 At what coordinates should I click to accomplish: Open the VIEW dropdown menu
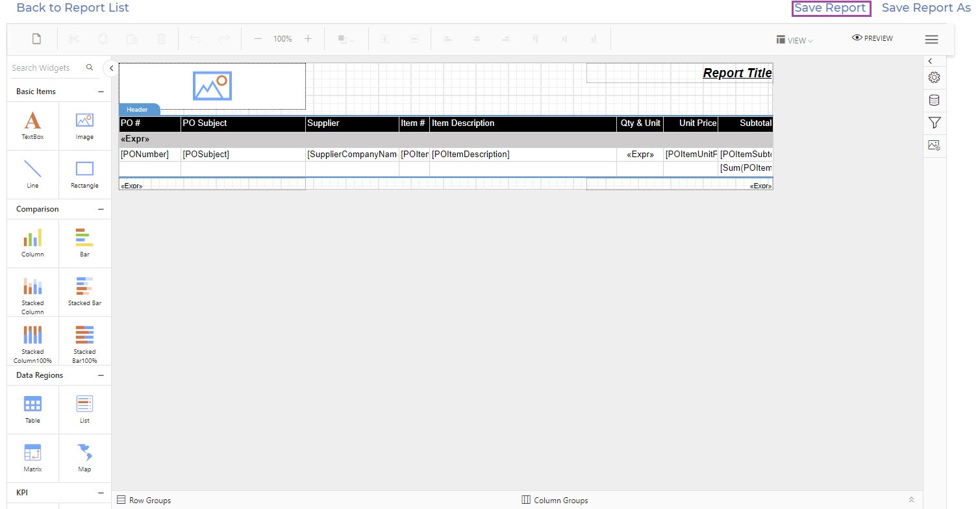(x=794, y=40)
